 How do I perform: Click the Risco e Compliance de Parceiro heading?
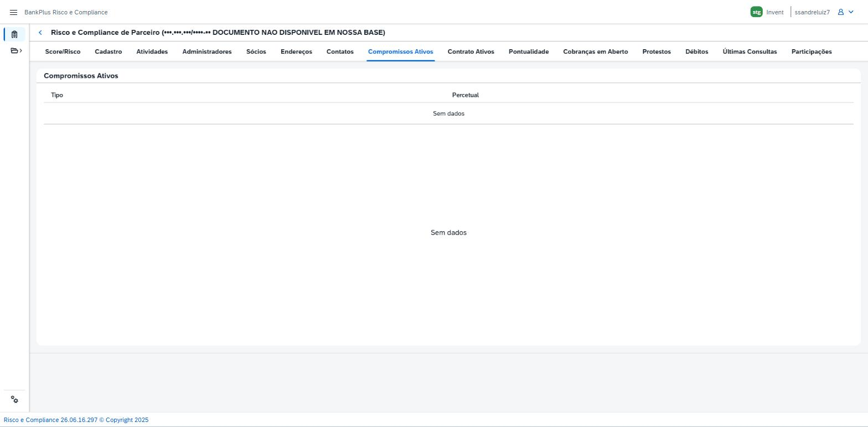coord(218,33)
